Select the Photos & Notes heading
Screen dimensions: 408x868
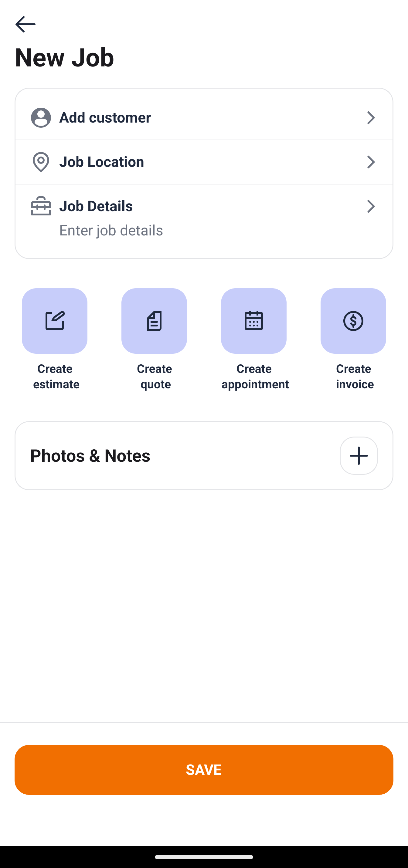coord(90,456)
